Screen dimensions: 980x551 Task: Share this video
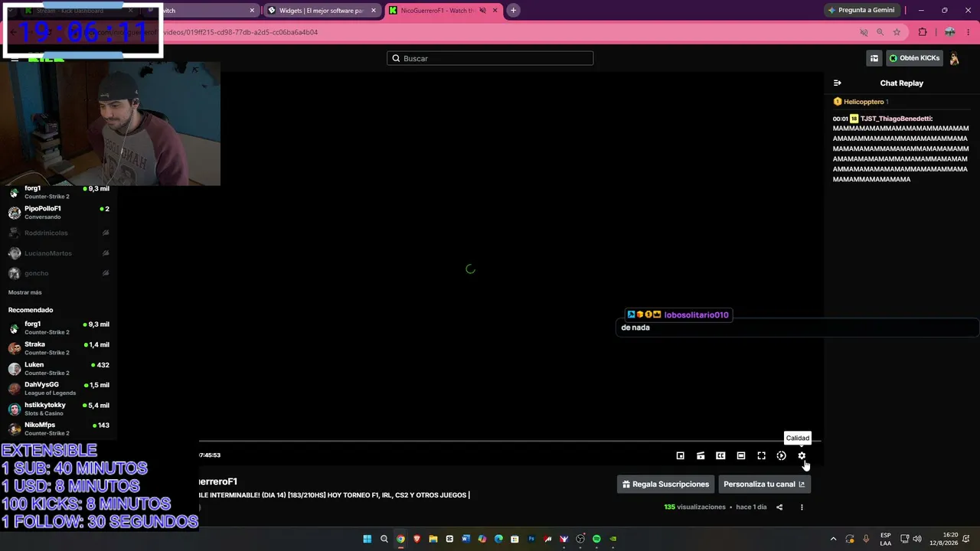pyautogui.click(x=779, y=507)
